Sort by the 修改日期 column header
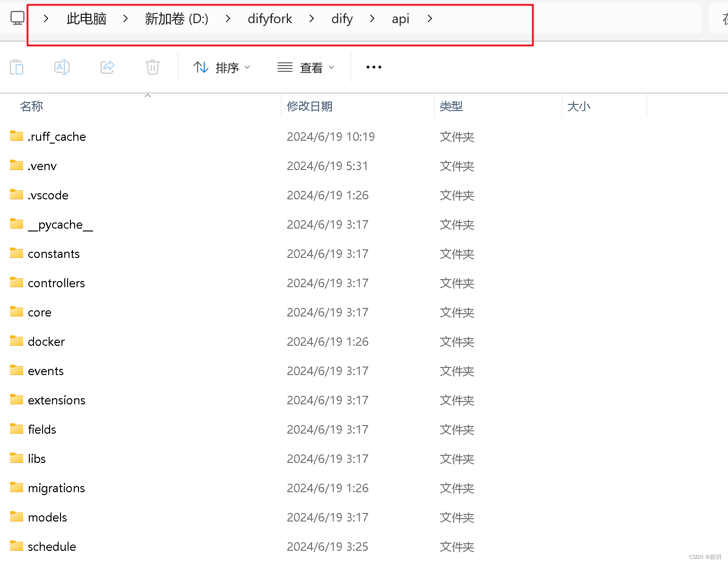This screenshot has height=564, width=728. tap(310, 106)
